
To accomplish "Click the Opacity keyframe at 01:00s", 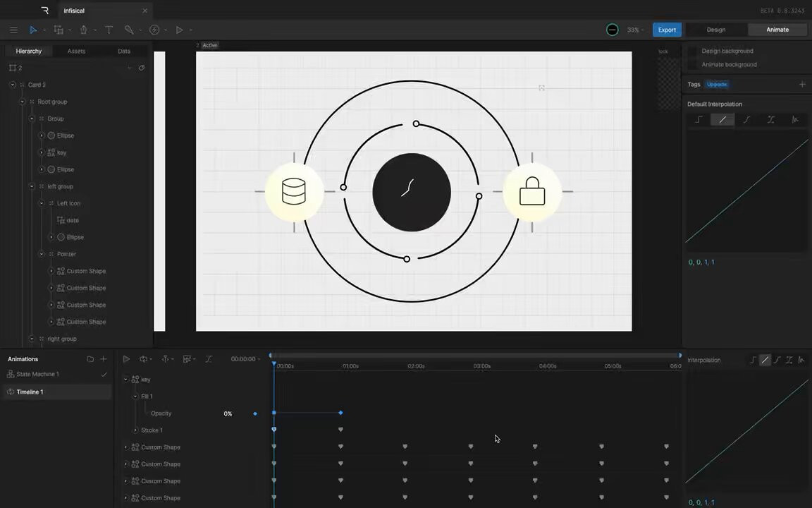I will pos(340,413).
